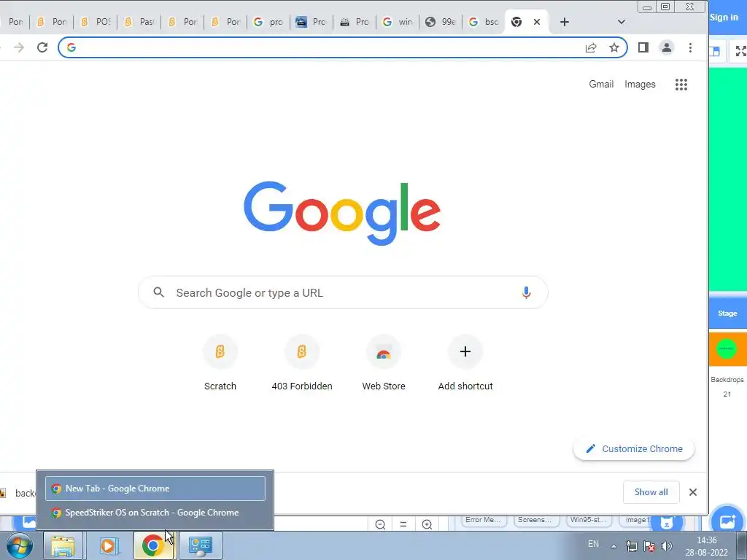Bookmark this tab with the star icon

(614, 47)
